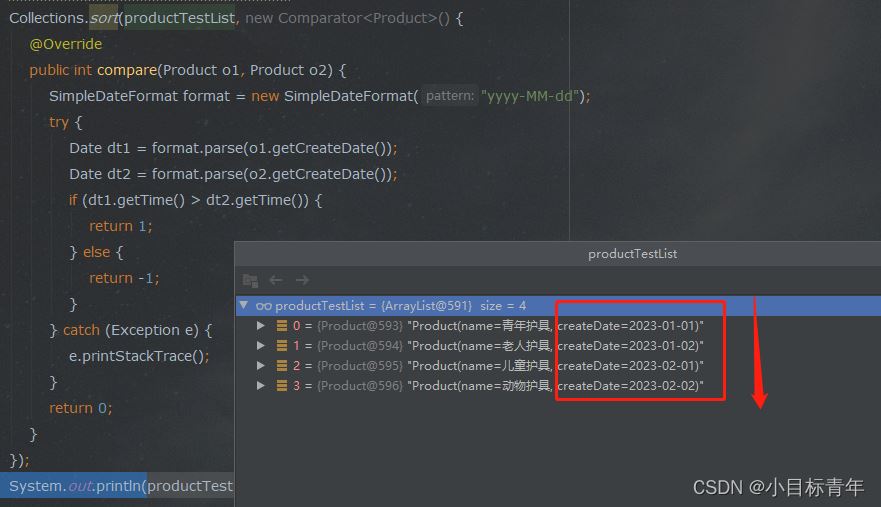Click the first toolbar icon in the productTestList popup

click(x=250, y=281)
